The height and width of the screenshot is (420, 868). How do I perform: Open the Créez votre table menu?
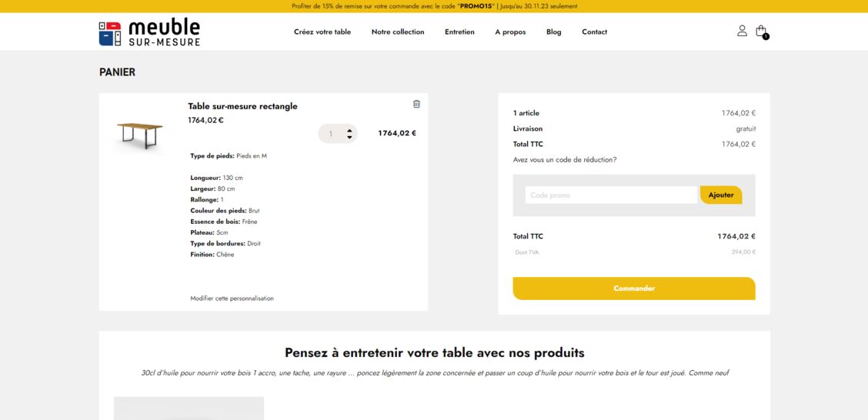click(322, 32)
